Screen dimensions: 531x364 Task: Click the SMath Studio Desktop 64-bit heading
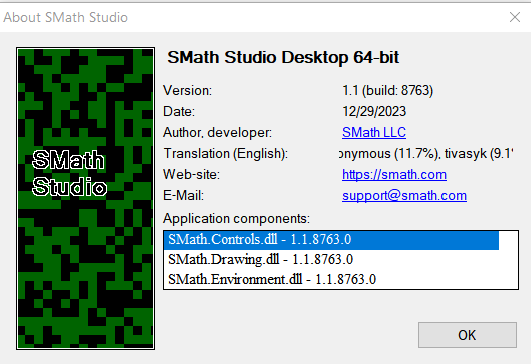(x=283, y=57)
